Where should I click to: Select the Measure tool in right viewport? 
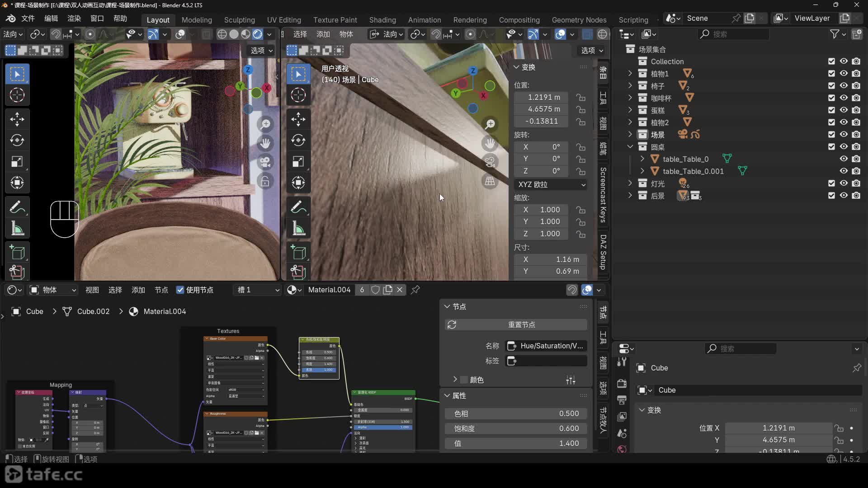pos(298,229)
